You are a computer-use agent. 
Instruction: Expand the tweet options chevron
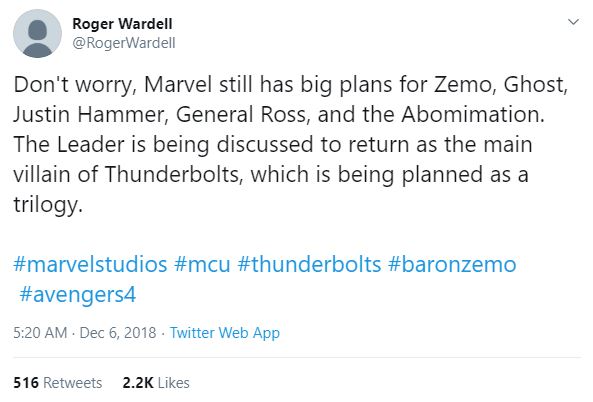pyautogui.click(x=573, y=22)
